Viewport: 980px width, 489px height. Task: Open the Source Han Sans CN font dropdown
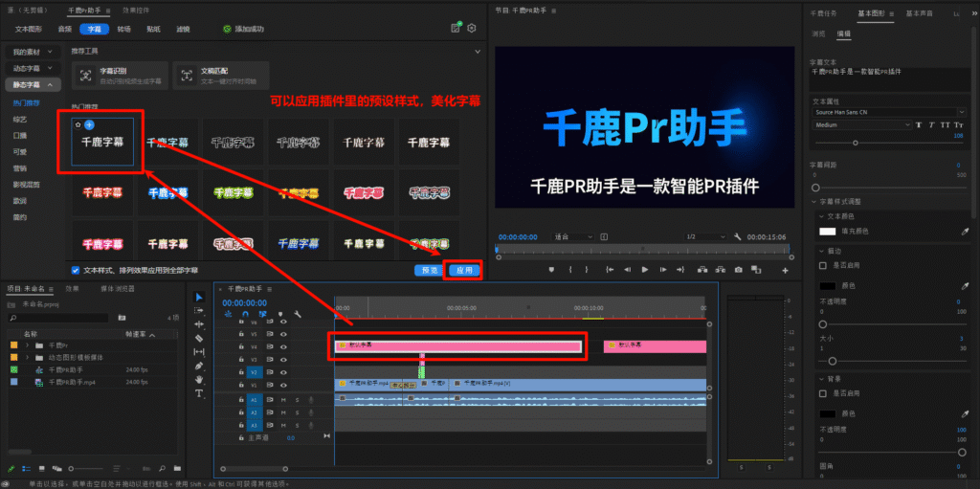pyautogui.click(x=889, y=112)
